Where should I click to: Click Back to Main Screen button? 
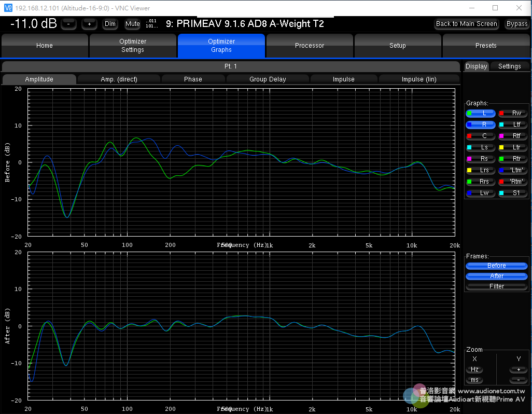tap(466, 24)
